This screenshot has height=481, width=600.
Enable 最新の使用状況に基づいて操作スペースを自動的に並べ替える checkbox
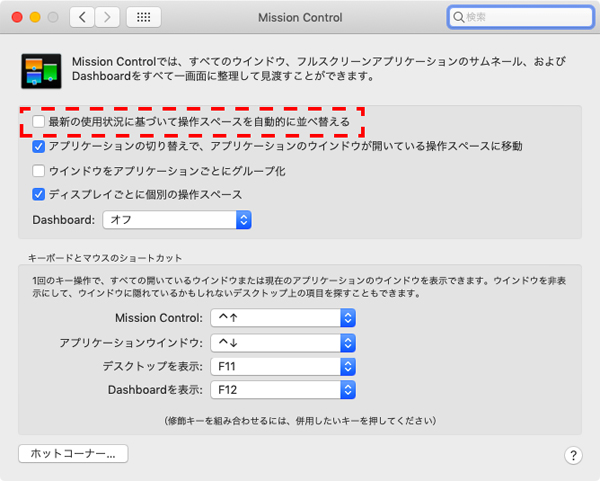(x=39, y=122)
